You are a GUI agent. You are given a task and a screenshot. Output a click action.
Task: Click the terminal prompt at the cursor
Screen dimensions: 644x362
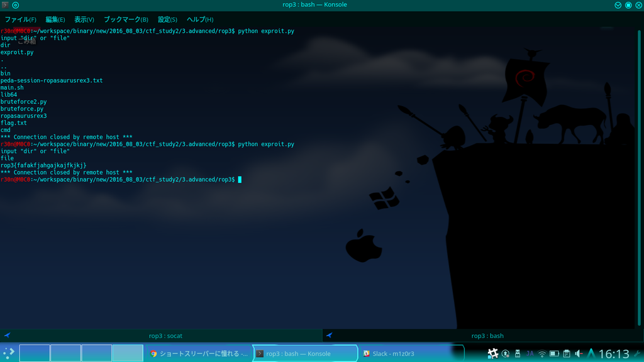[x=240, y=179]
